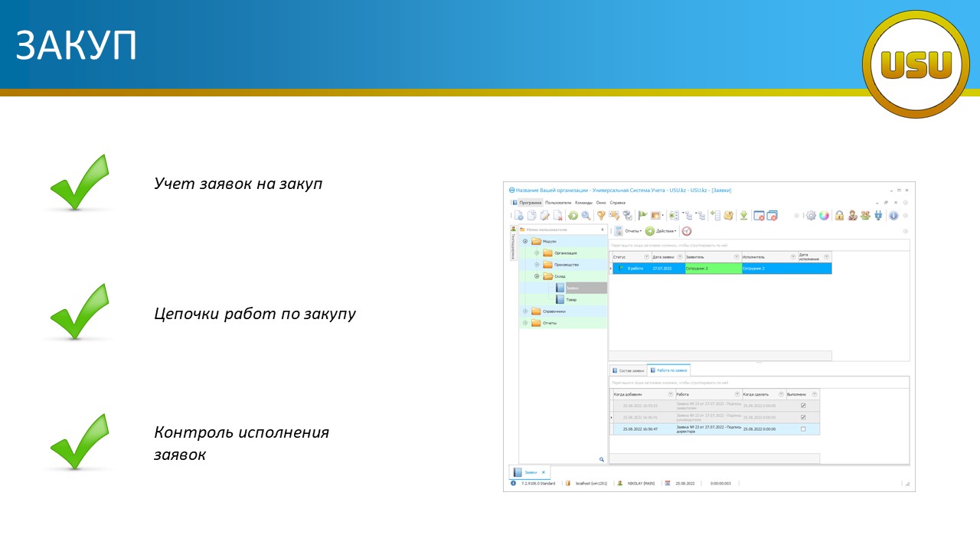Open the Работа column filter button
The width and height of the screenshot is (980, 551).
point(737,393)
